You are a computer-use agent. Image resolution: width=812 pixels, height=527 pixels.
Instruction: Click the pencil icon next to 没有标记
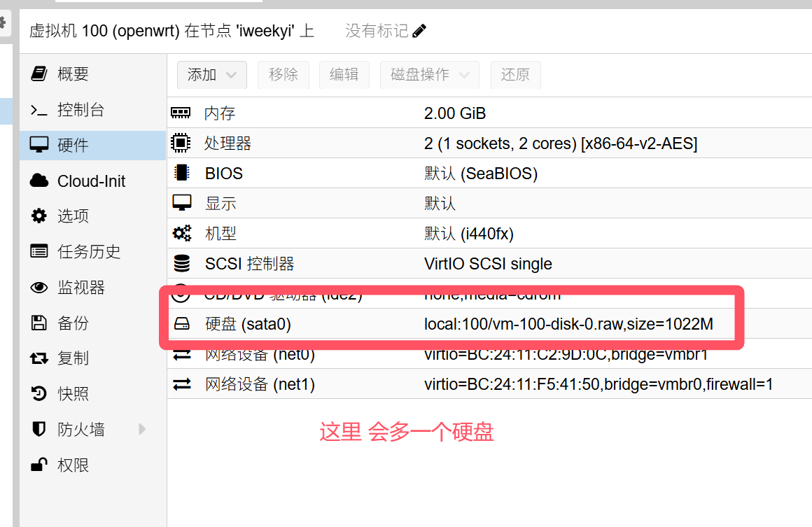coord(419,31)
